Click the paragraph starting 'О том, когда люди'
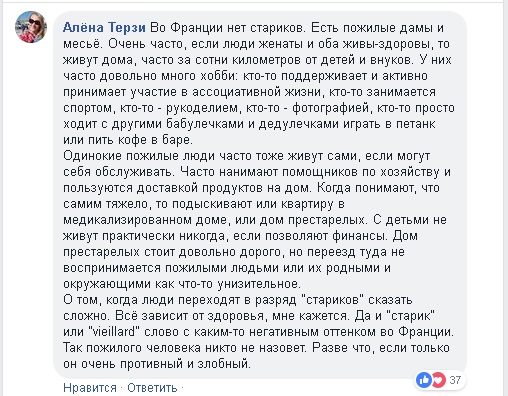 point(259,332)
